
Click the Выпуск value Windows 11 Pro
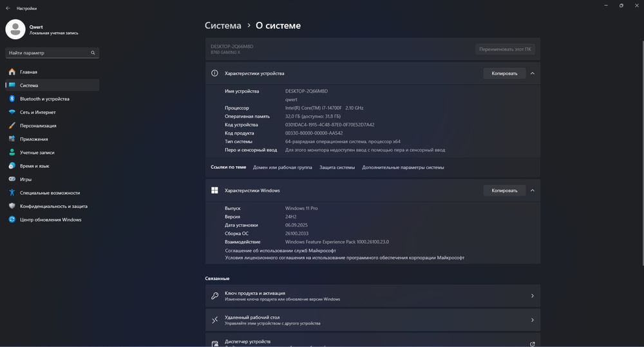(x=301, y=208)
